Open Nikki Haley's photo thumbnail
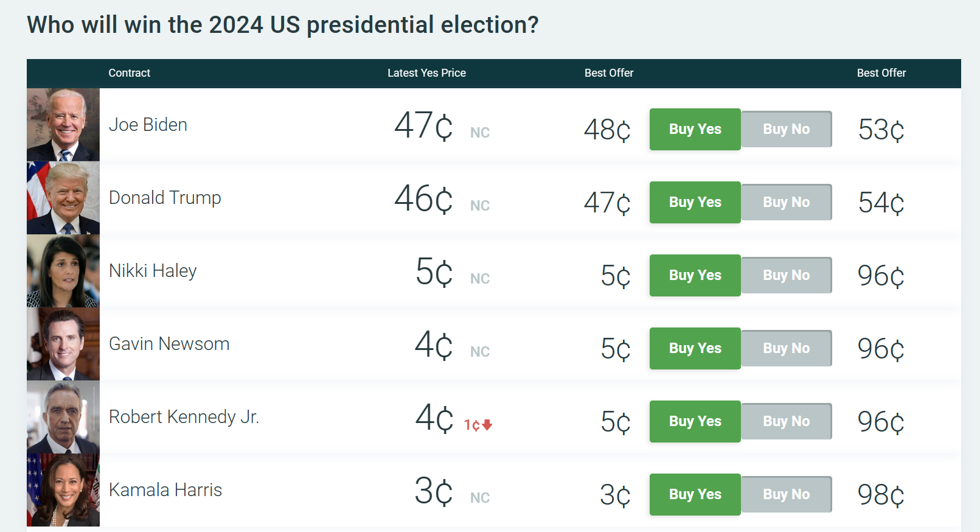This screenshot has width=980, height=532. (63, 271)
